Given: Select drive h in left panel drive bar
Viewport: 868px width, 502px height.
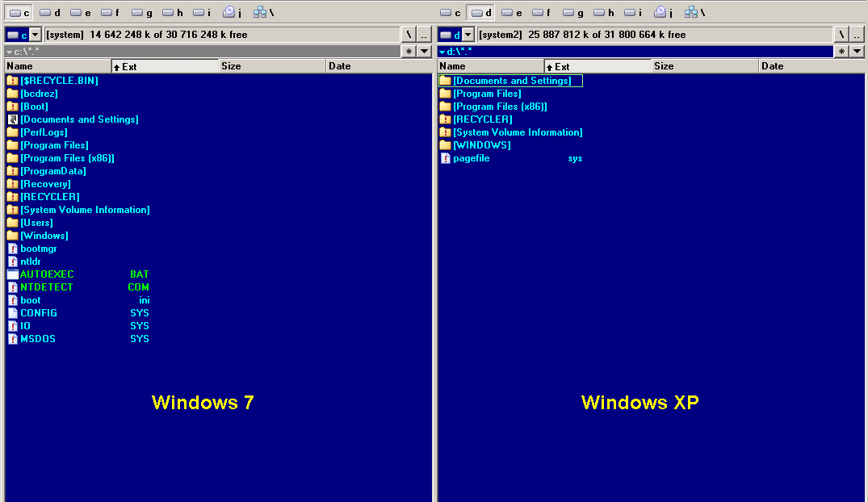Looking at the screenshot, I should tap(172, 12).
